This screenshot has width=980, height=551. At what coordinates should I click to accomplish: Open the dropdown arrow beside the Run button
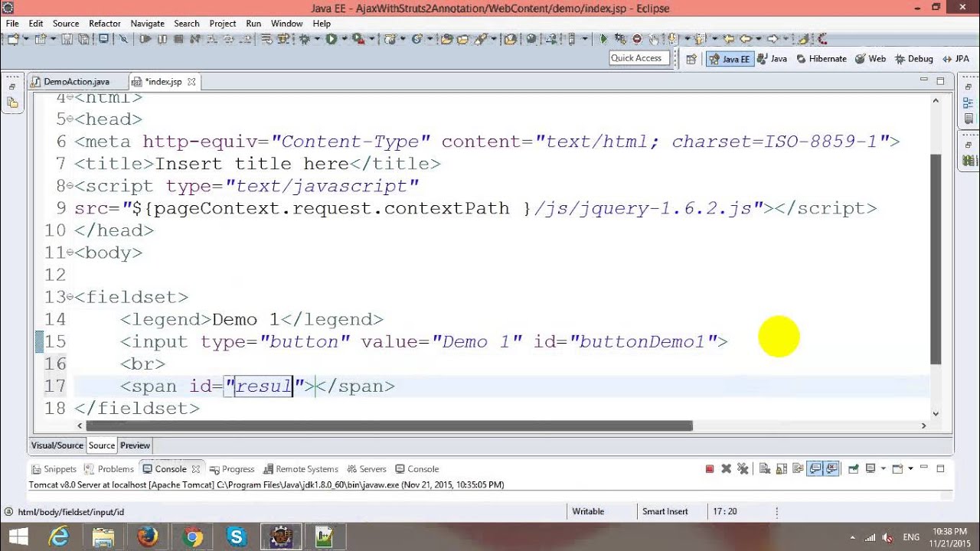(345, 38)
